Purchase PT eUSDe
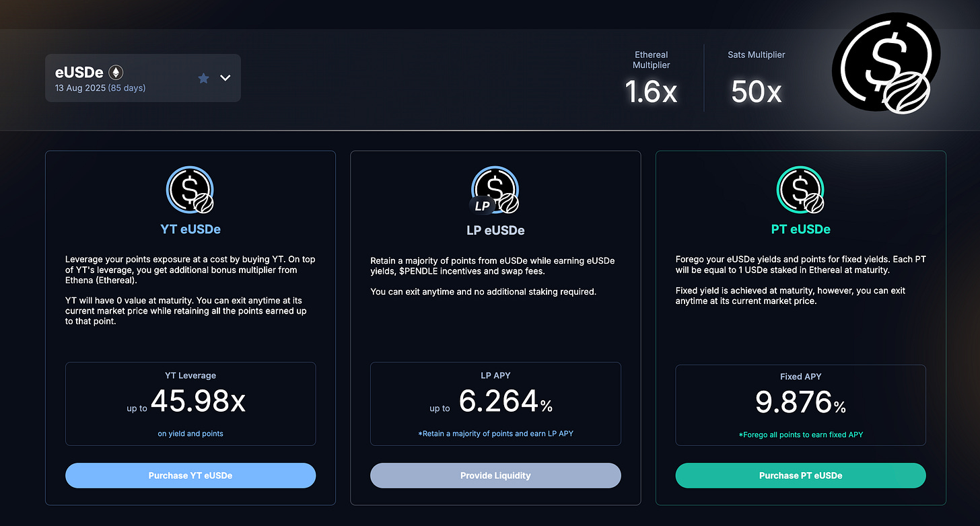 point(801,476)
